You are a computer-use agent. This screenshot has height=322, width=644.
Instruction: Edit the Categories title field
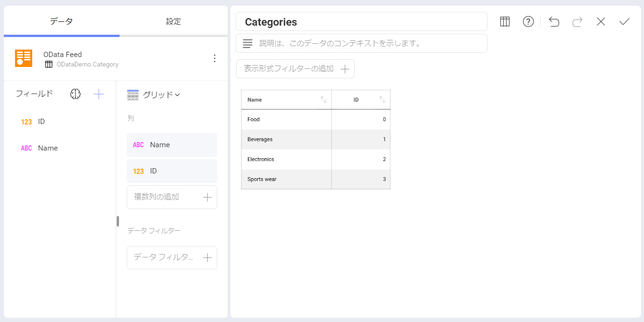(x=361, y=22)
